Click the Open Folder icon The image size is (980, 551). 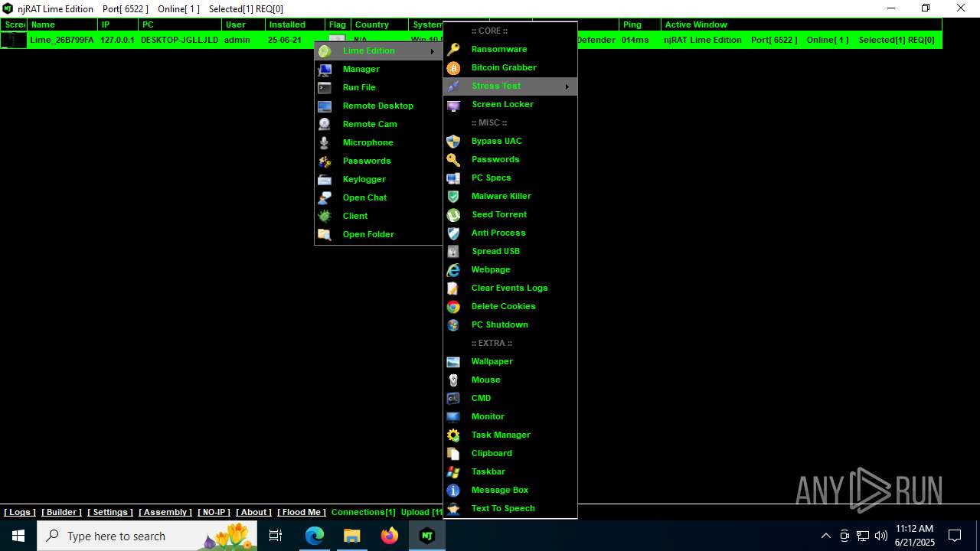point(325,234)
